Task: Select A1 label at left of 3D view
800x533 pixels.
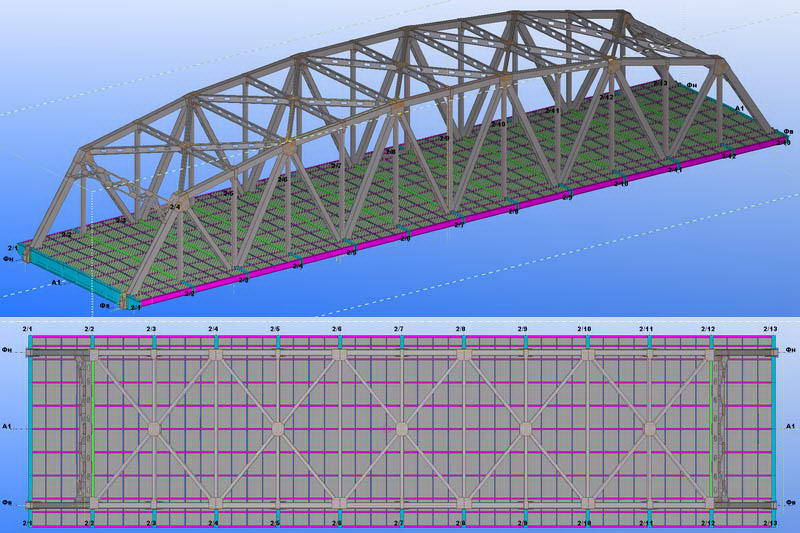Action: point(56,284)
